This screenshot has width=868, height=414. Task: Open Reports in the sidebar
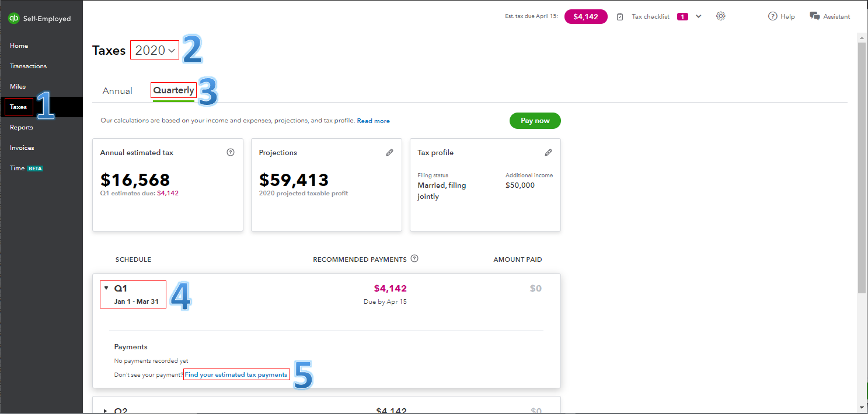click(21, 127)
